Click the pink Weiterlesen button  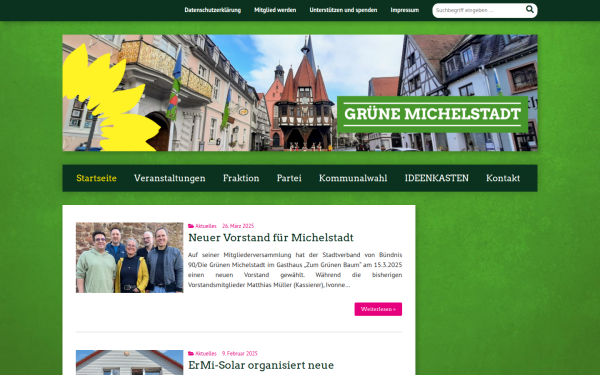(378, 309)
